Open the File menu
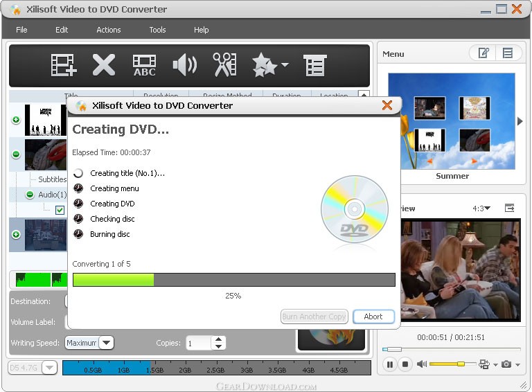Screen dimensions: 532x392 [21, 30]
